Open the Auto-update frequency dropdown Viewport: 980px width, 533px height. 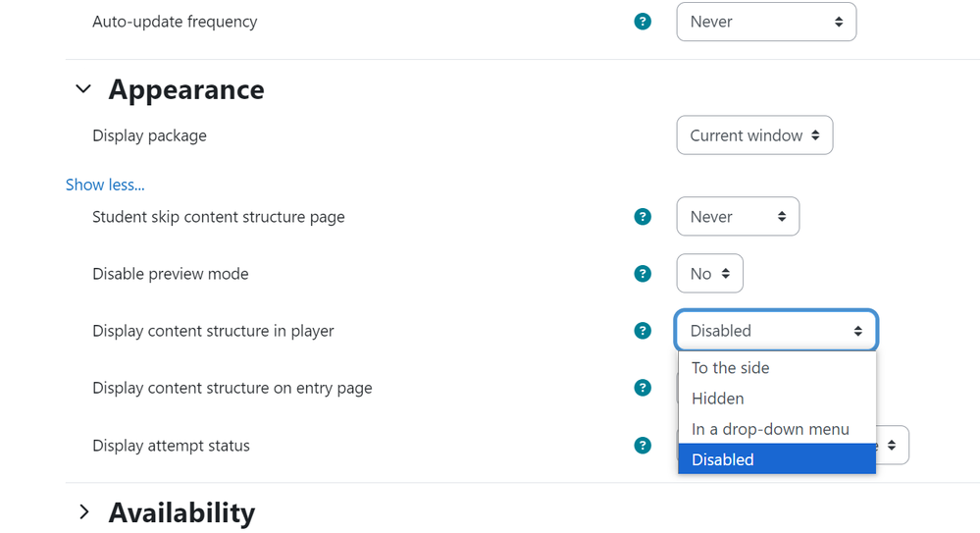pyautogui.click(x=765, y=22)
